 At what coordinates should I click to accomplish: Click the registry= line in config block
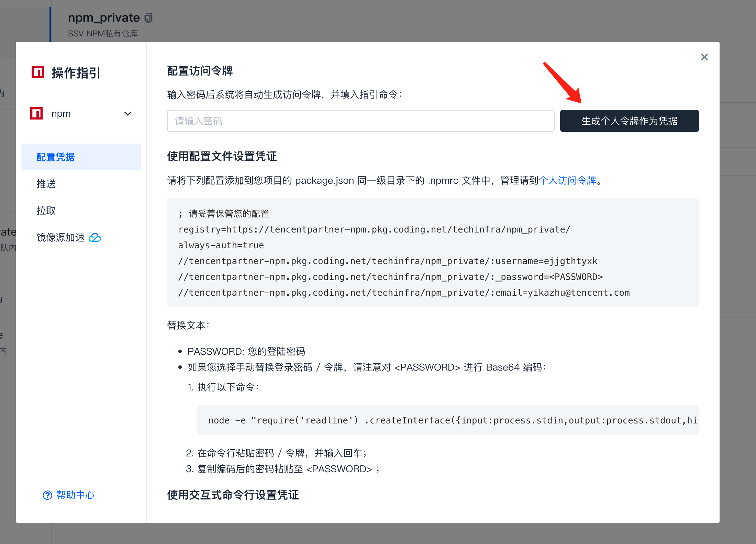coord(374,229)
